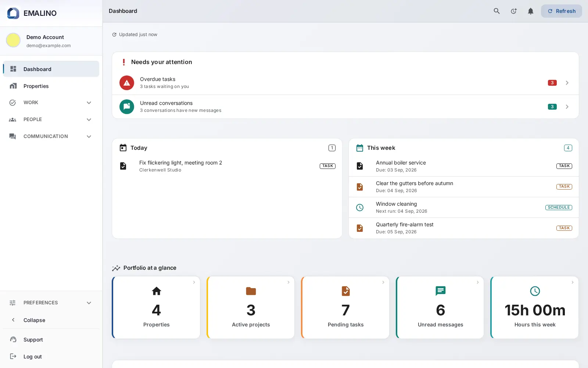Click the Today calendar icon

[123, 148]
